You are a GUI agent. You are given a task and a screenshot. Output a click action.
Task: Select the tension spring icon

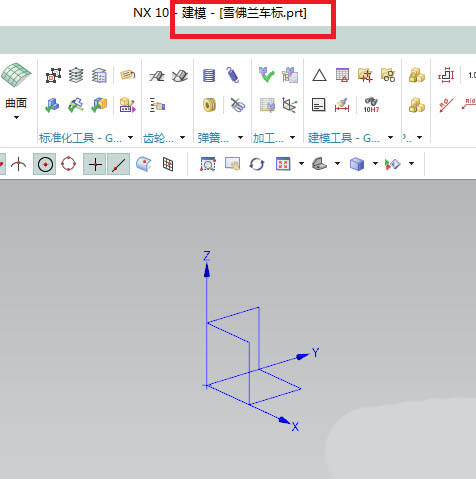[x=233, y=75]
